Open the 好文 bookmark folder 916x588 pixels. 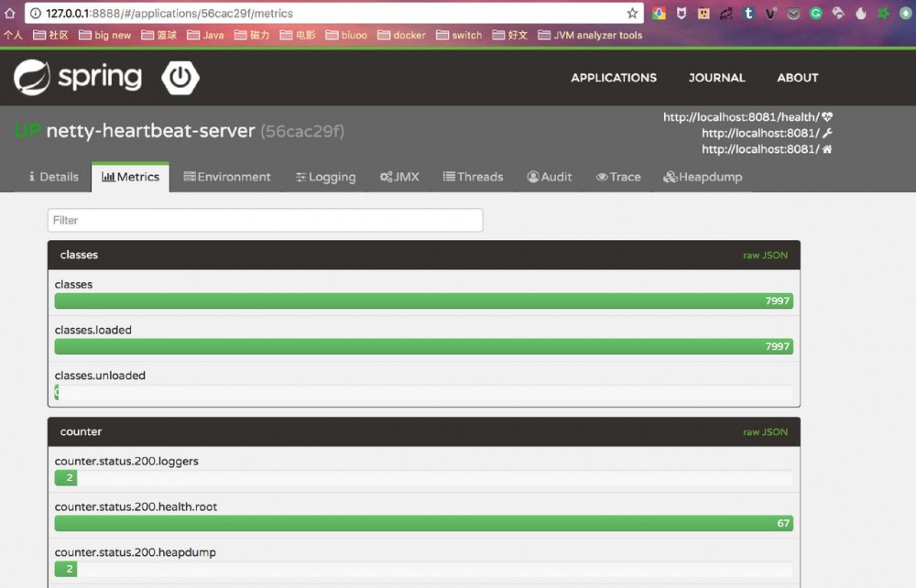[510, 35]
